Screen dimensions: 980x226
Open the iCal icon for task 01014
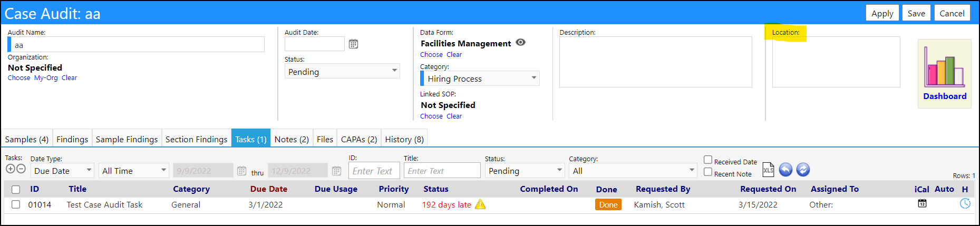click(x=922, y=203)
